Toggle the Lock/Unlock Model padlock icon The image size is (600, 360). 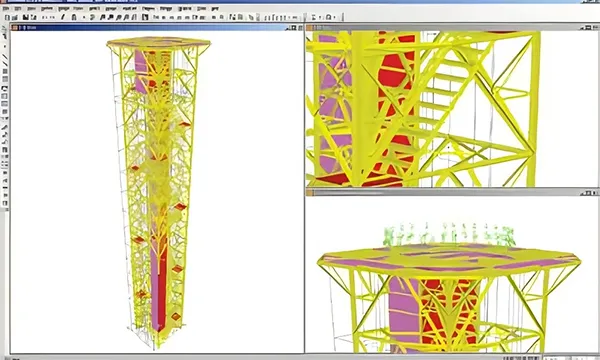(74, 17)
